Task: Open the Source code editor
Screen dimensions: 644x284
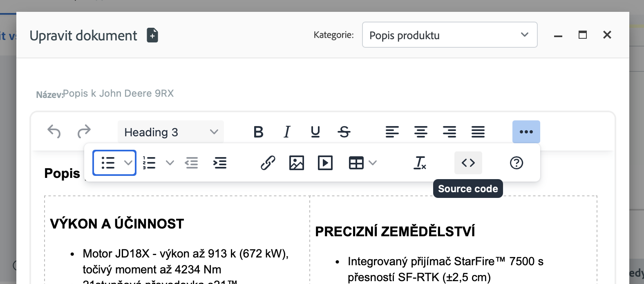Action: [468, 163]
